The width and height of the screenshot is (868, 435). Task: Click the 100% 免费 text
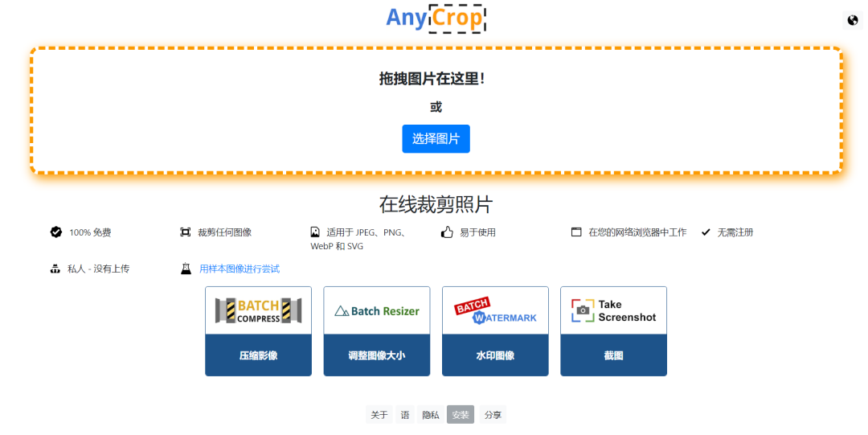pyautogui.click(x=90, y=232)
